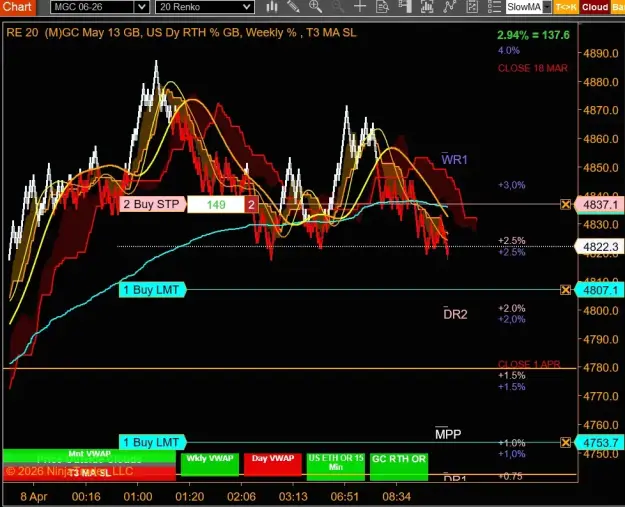Click the arrow next to MGC 06-26
Viewport: 625px width, 507px height.
pyautogui.click(x=142, y=7)
